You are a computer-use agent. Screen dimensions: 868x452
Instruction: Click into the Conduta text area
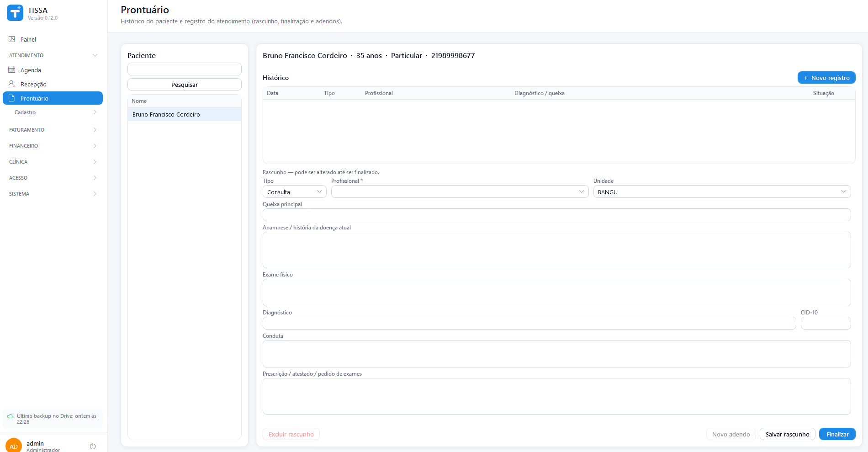tap(556, 354)
